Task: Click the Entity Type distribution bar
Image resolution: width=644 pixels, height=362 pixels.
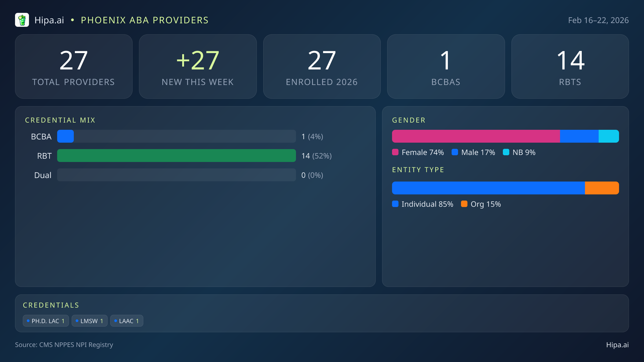Action: 506,188
